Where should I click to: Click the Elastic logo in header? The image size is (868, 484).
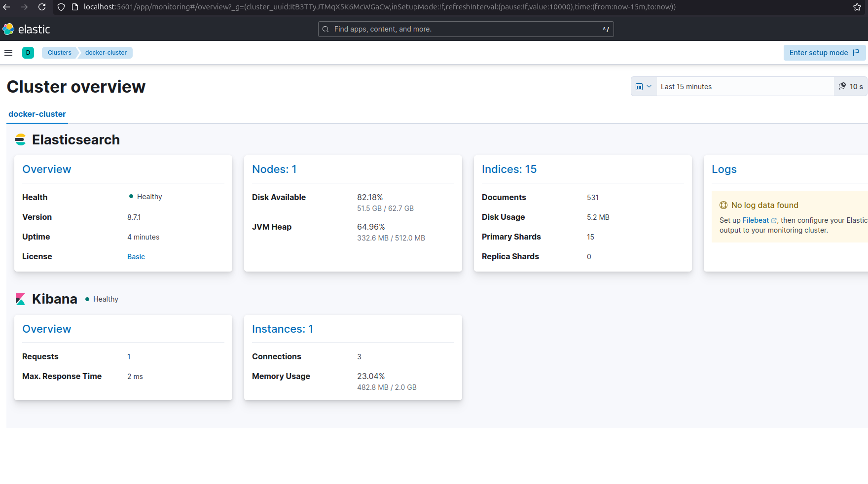[x=27, y=29]
